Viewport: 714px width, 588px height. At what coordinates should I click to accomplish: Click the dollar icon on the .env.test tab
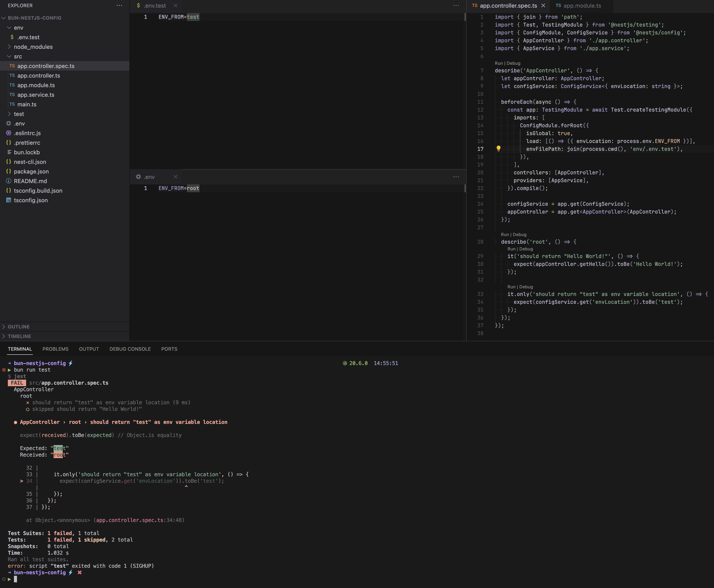click(x=138, y=5)
